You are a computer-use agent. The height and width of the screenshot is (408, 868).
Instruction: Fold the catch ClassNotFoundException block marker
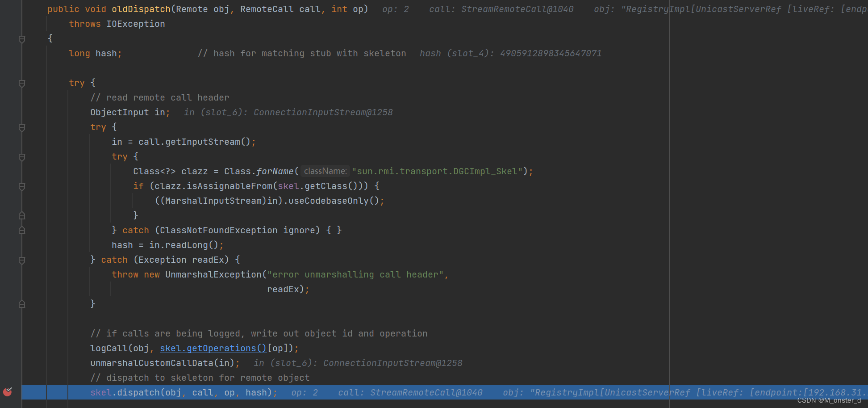click(22, 230)
